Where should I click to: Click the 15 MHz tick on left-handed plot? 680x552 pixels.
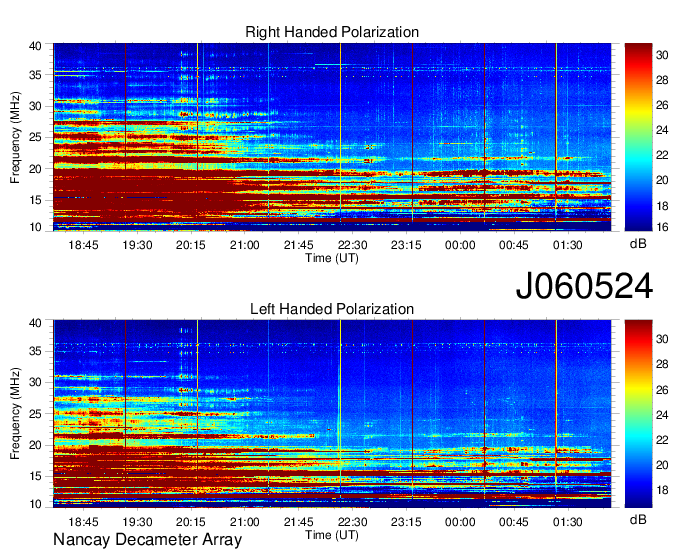35,477
